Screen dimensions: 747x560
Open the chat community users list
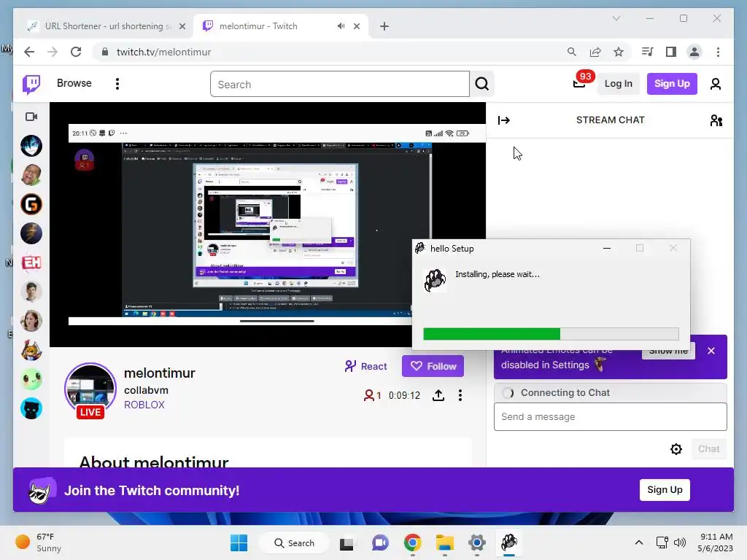[716, 120]
